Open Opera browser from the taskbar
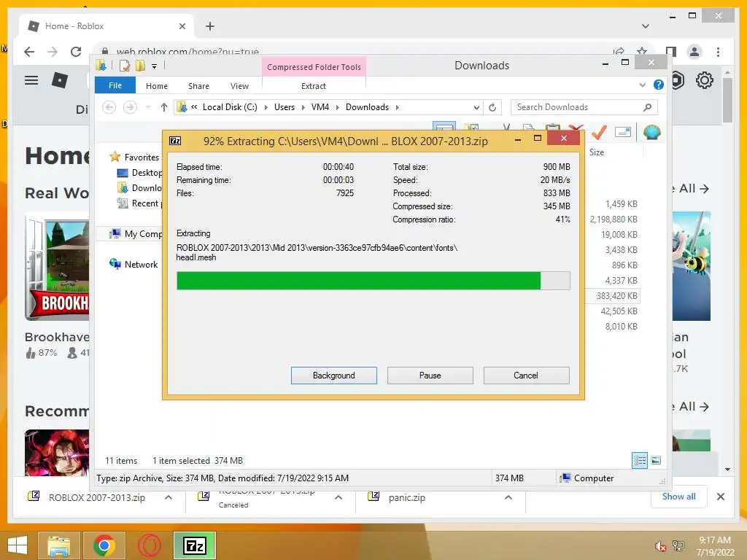 click(150, 545)
